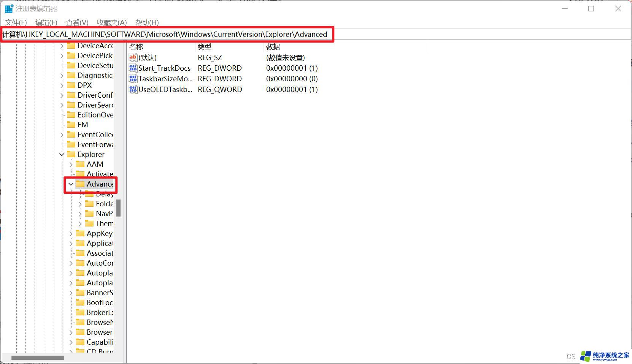Select the AAM folder icon
This screenshot has width=632, height=364.
pos(80,164)
